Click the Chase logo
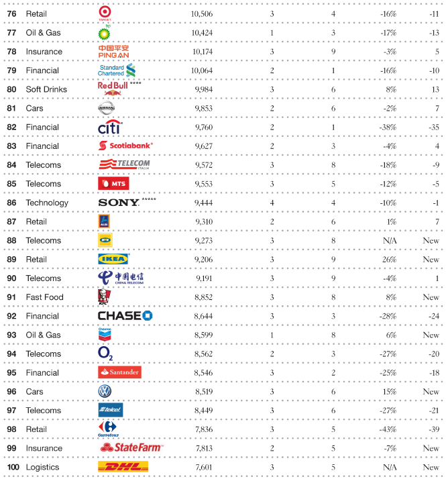The image size is (448, 481). pos(125,316)
